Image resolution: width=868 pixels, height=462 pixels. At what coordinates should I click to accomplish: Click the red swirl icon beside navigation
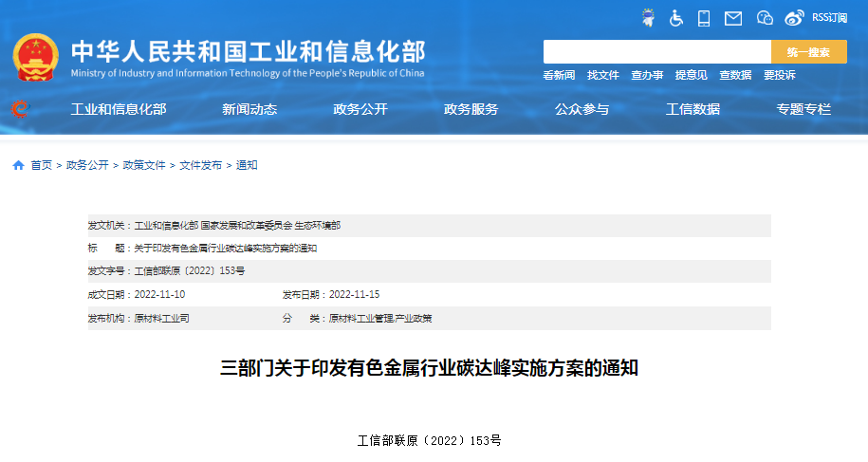20,109
